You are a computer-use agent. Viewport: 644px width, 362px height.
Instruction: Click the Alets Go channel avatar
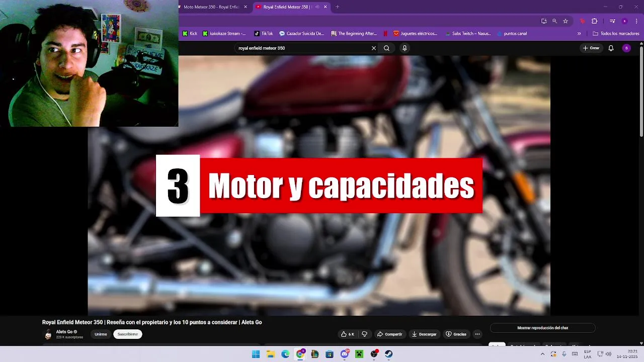pos(48,334)
